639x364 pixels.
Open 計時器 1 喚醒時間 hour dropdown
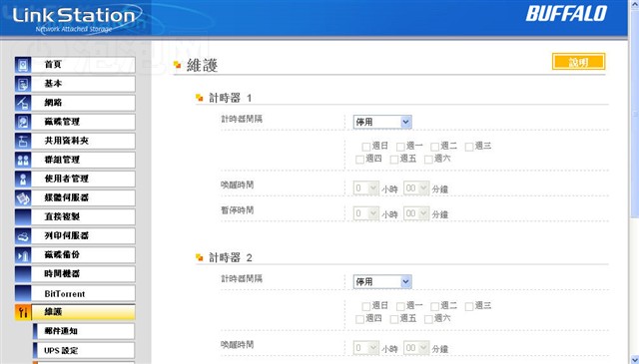(366, 188)
